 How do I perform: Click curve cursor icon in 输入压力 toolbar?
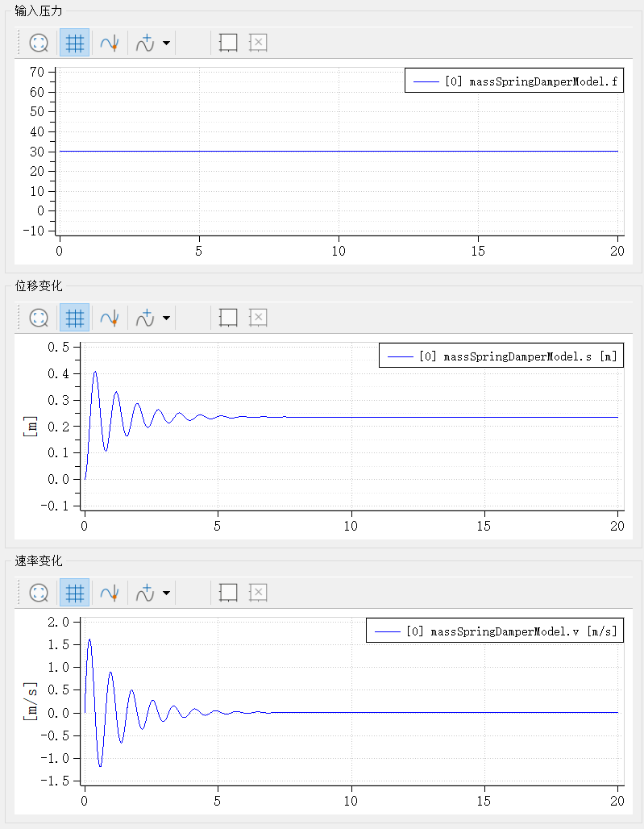click(110, 43)
